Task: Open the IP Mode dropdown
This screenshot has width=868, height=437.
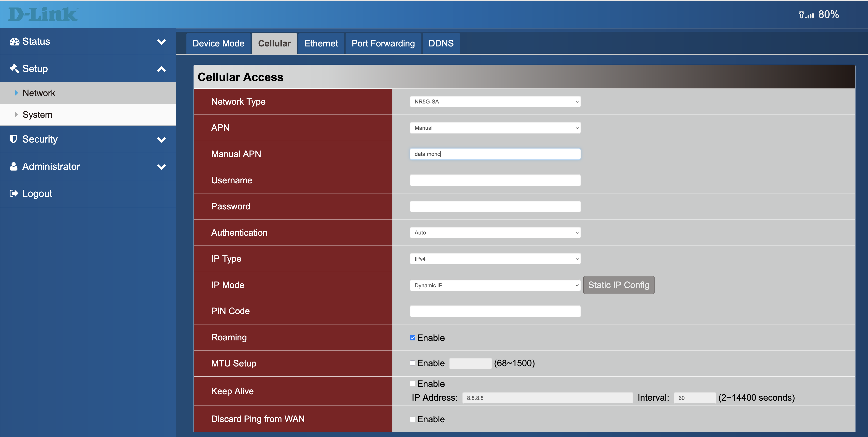Action: pyautogui.click(x=495, y=285)
